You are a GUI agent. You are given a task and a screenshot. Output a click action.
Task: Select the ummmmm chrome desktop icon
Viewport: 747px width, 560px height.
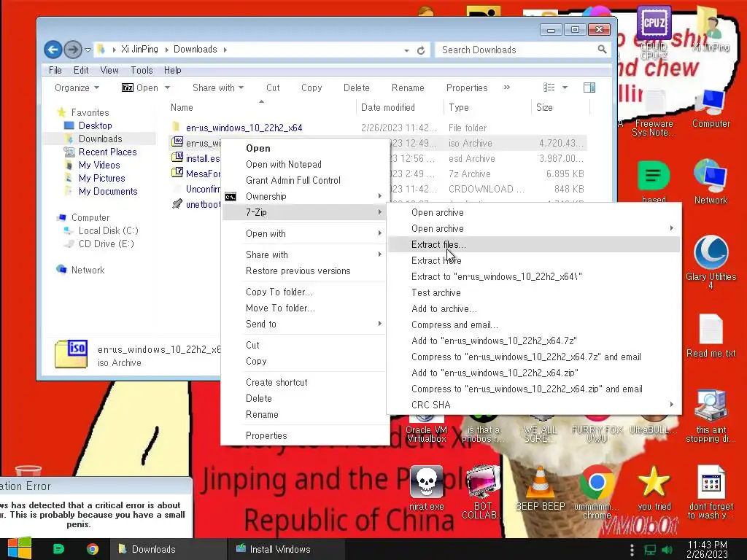(597, 492)
